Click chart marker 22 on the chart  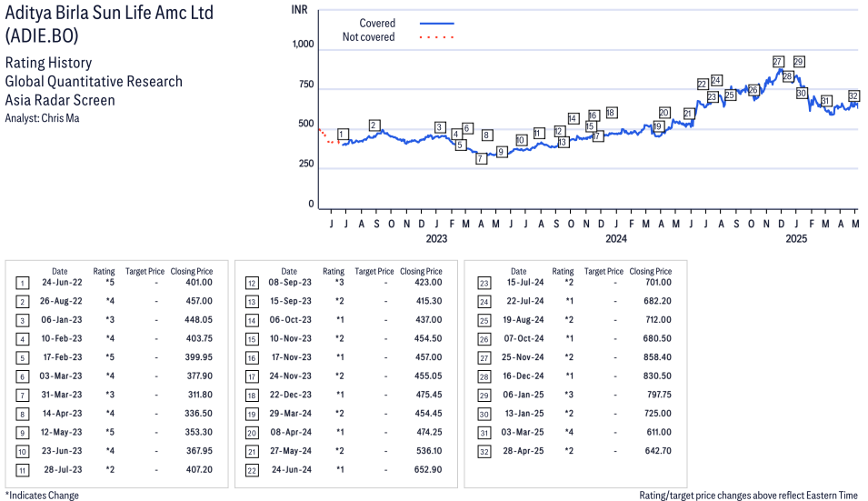click(x=703, y=85)
